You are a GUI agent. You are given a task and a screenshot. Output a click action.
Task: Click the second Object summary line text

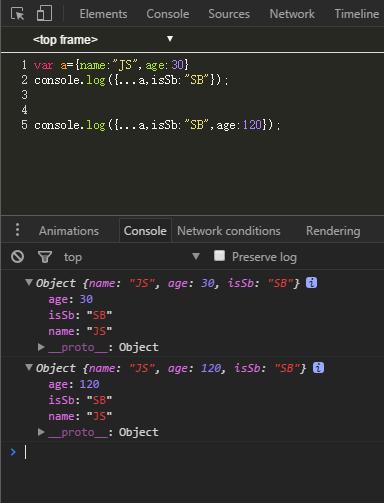(171, 368)
